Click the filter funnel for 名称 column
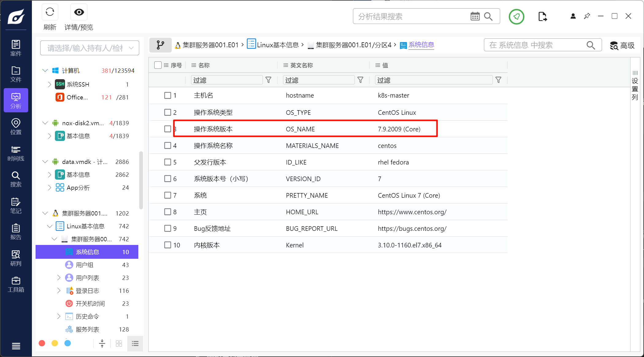 [x=268, y=80]
